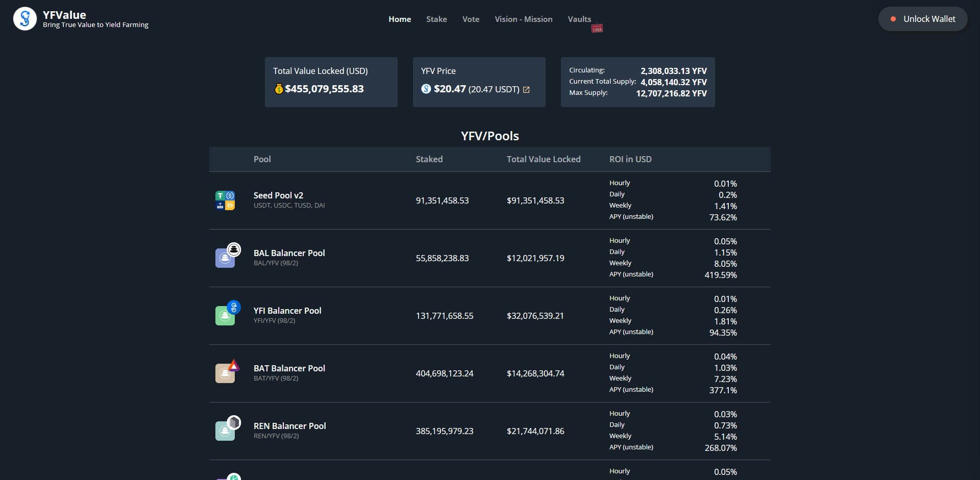Click the BAT Balancer Pool icon
This screenshot has height=480, width=980.
[x=228, y=371]
